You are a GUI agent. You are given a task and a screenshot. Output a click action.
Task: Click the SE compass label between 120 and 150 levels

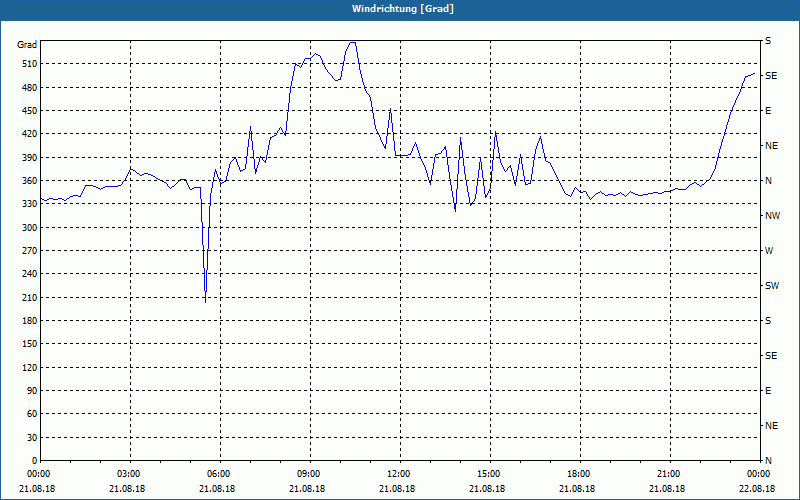(771, 356)
